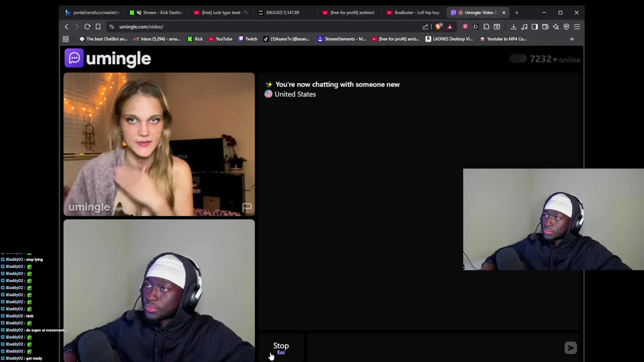
Task: Open the StreamElements bookmark
Action: (342, 39)
